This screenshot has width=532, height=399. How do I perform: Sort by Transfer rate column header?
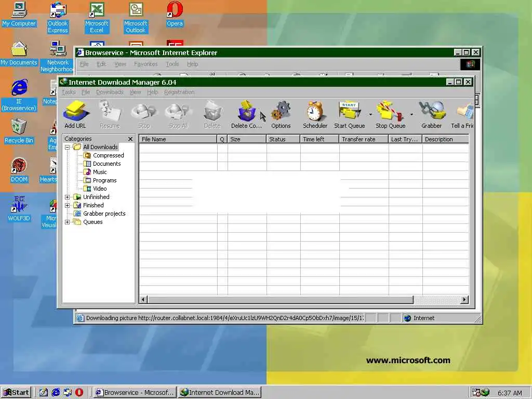(x=364, y=139)
